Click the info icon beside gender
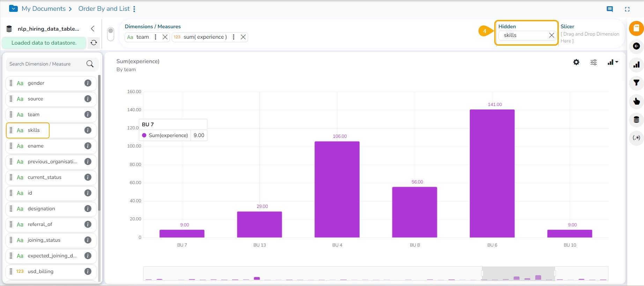The image size is (644, 286). pyautogui.click(x=88, y=83)
